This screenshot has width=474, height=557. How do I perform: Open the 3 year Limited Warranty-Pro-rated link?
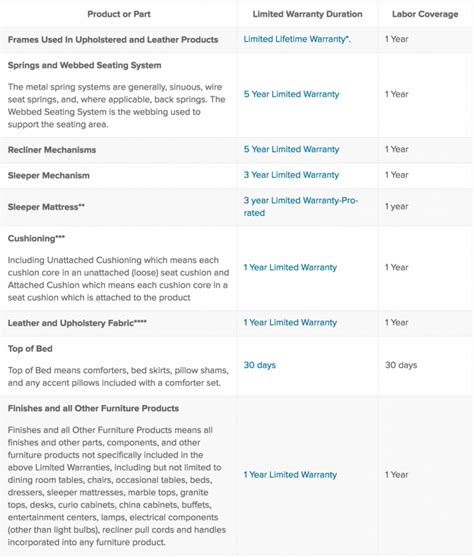301,206
